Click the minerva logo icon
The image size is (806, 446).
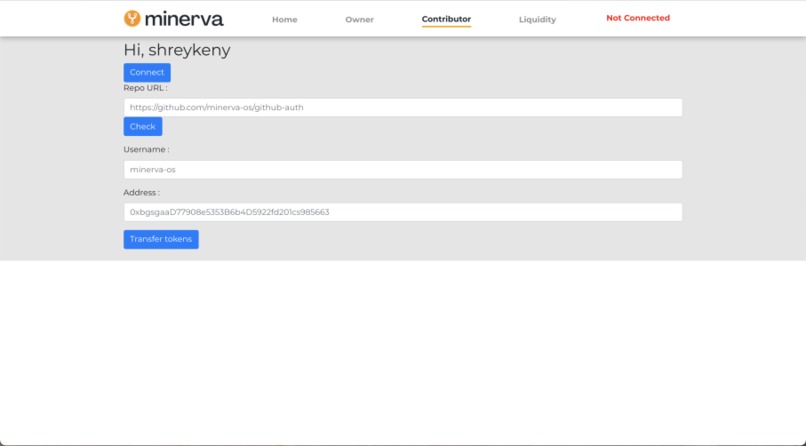132,18
